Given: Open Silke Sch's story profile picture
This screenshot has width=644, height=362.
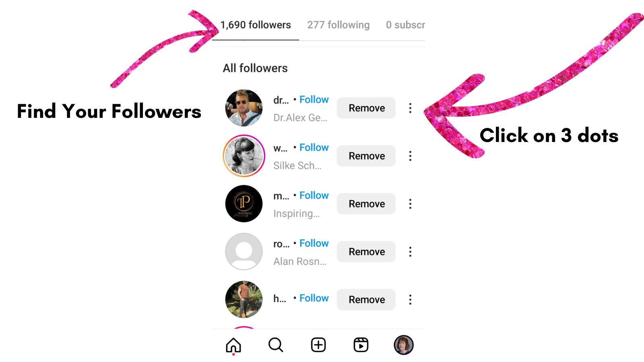Looking at the screenshot, I should pos(244,156).
